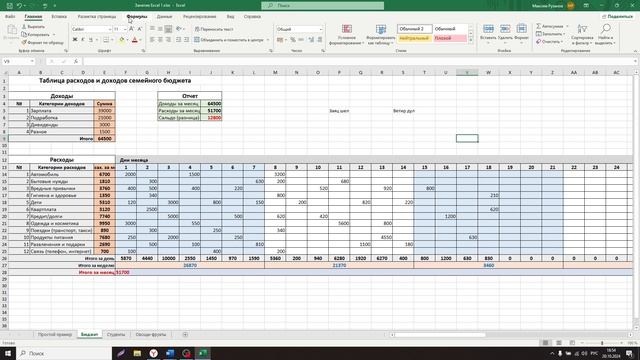Toggle bottom vertical alignment
The width and height of the screenshot is (640, 360).
168,29
